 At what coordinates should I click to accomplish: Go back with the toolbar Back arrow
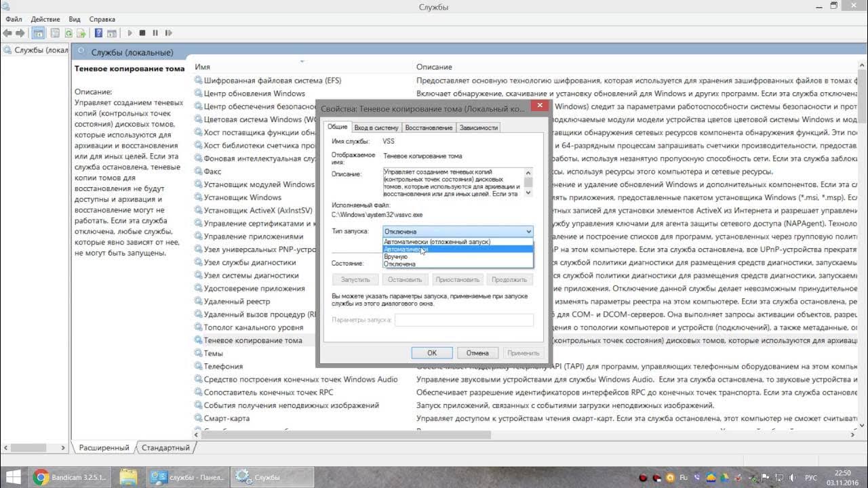[7, 33]
